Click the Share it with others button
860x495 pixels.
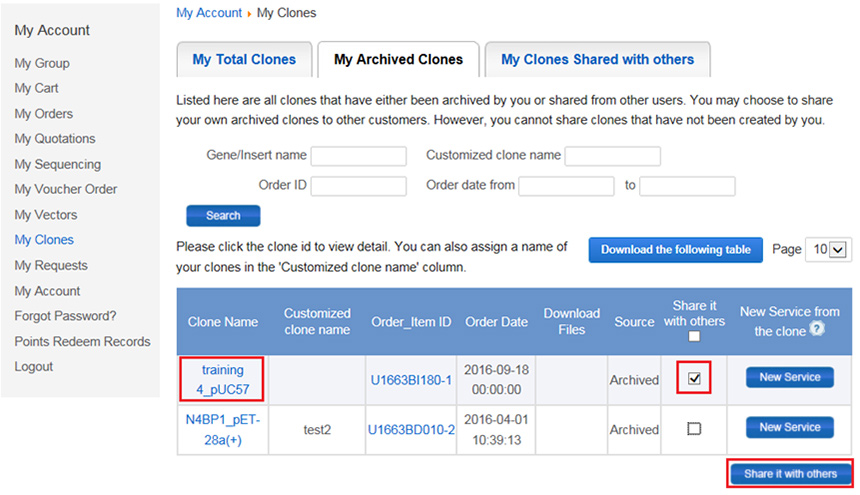[790, 474]
